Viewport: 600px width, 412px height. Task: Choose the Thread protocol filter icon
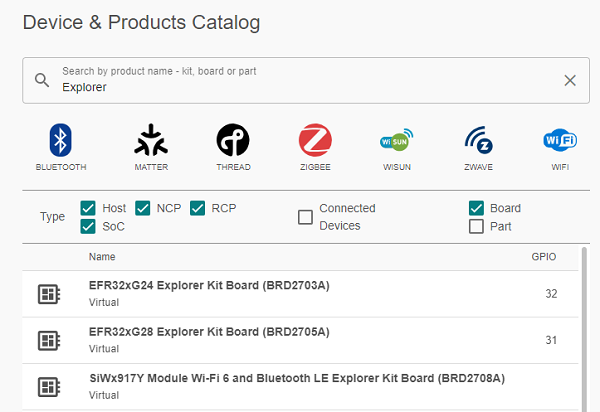pos(233,140)
